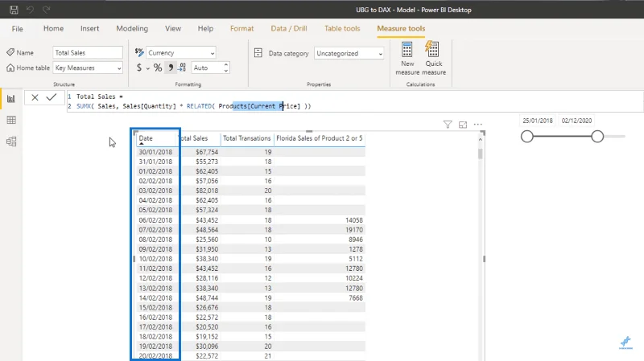Select the $82,018 Total Sales cell
The height and width of the screenshot is (361, 644).
207,191
